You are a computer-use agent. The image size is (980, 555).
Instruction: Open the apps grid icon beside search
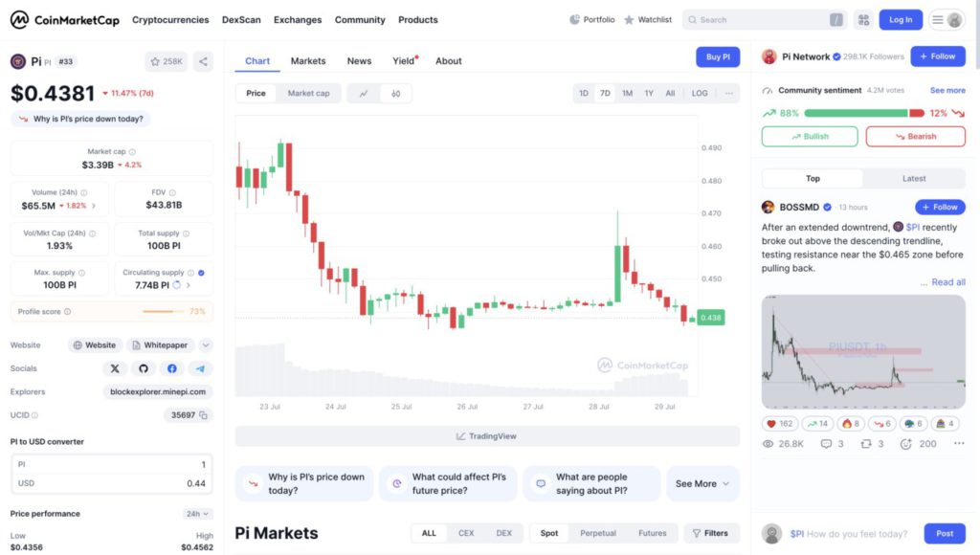click(864, 20)
